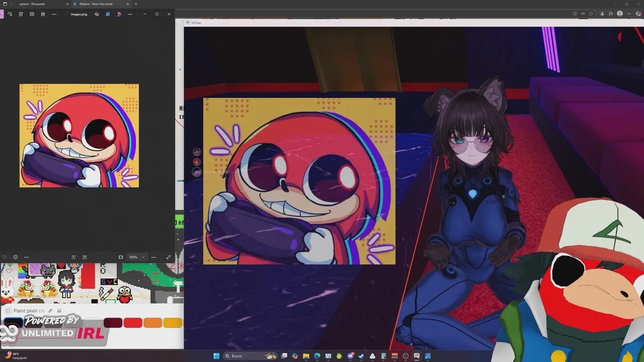Screen dimensions: 644x362
Task: Select the yellow-gold color swatch
Action: pyautogui.click(x=173, y=323)
